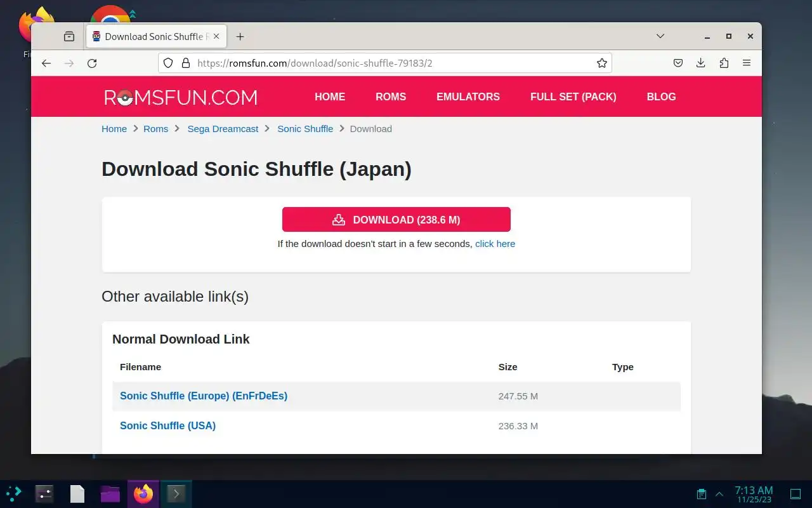Open the ROMS navigation item
This screenshot has height=508, width=812.
tap(391, 97)
